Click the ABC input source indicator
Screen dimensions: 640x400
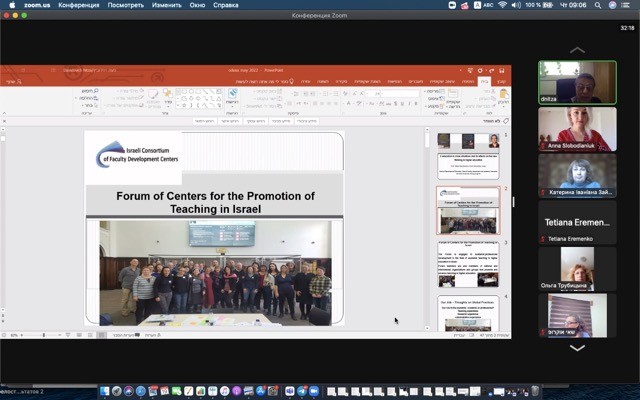tap(490, 5)
